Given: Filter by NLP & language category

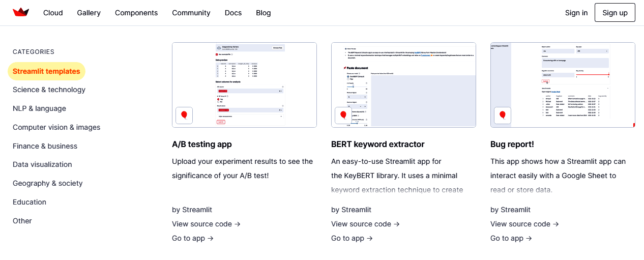Looking at the screenshot, I should (x=39, y=108).
